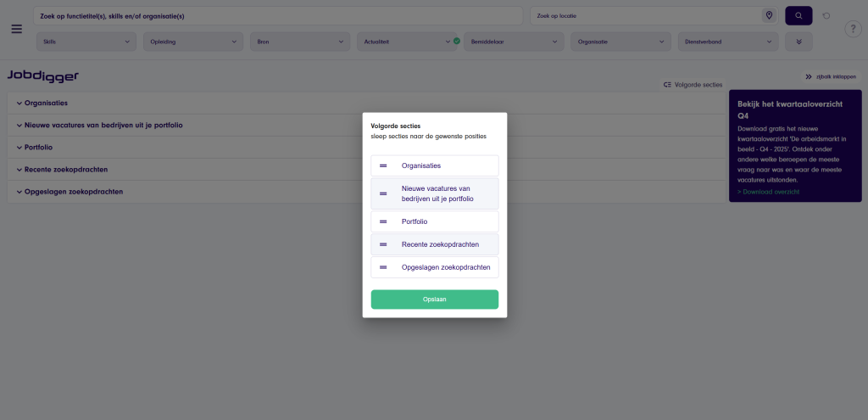This screenshot has width=868, height=420.
Task: Save section order with Opslaan
Action: tap(435, 300)
